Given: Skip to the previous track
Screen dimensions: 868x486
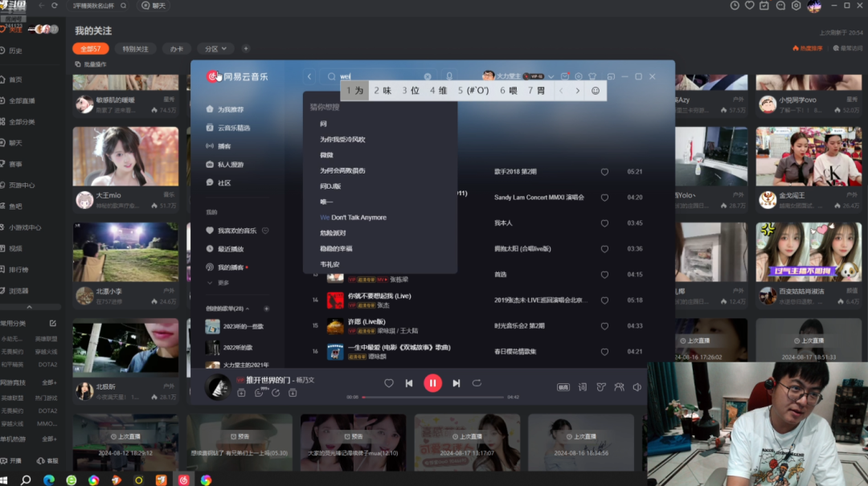Looking at the screenshot, I should (409, 383).
